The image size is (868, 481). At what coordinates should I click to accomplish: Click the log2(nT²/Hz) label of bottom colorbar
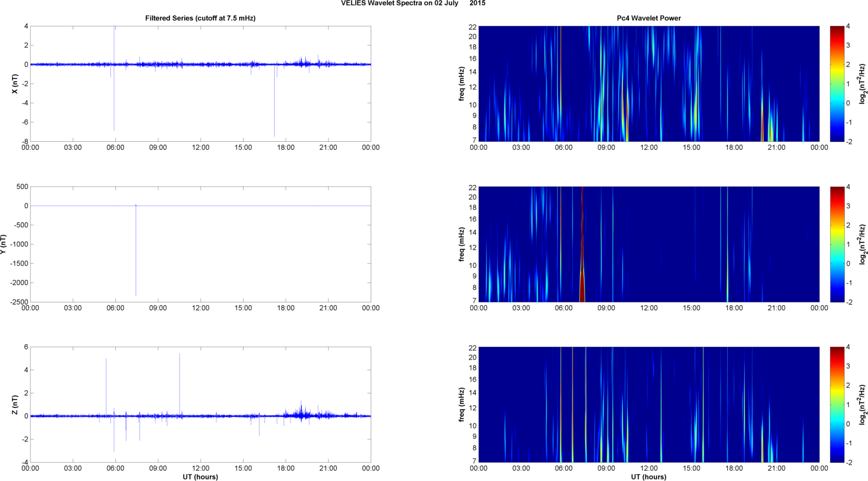click(x=862, y=405)
